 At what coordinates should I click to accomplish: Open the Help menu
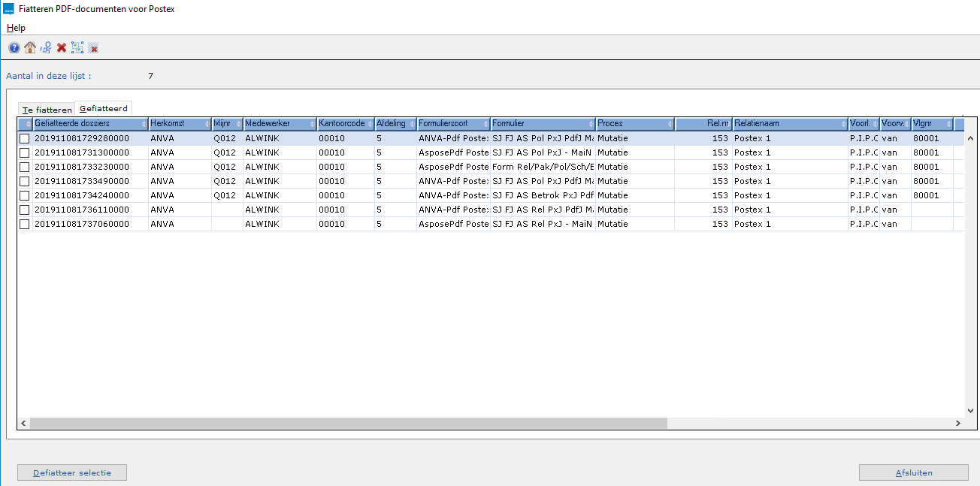[x=16, y=28]
